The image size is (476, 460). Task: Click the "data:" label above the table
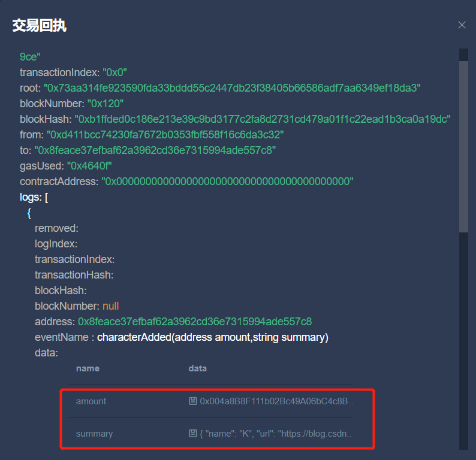(46, 353)
